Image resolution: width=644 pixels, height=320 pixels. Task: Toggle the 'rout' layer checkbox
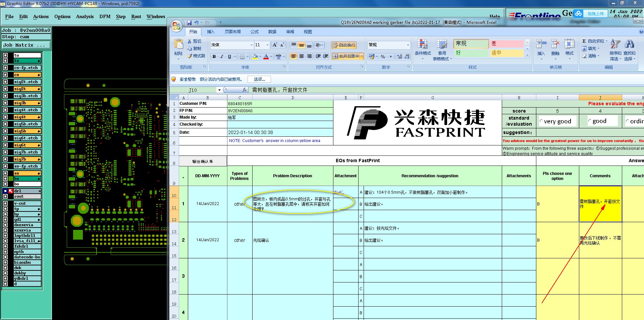pos(5,196)
